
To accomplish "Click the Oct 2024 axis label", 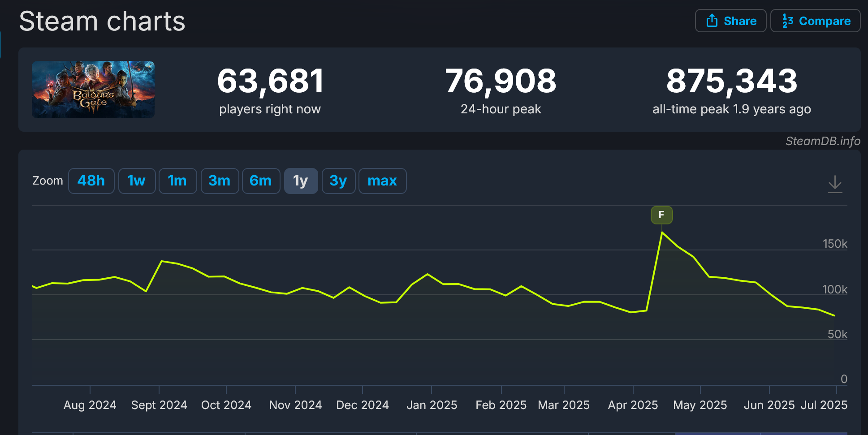I will click(x=226, y=405).
